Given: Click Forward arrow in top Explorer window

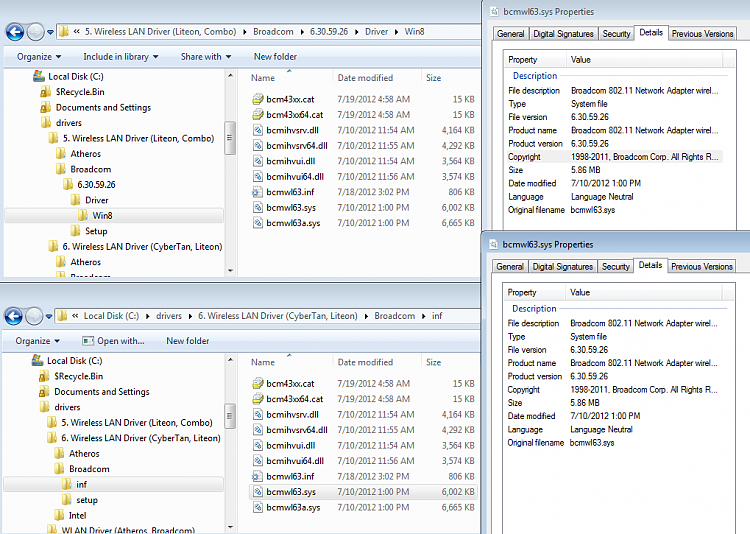Looking at the screenshot, I should [x=35, y=32].
